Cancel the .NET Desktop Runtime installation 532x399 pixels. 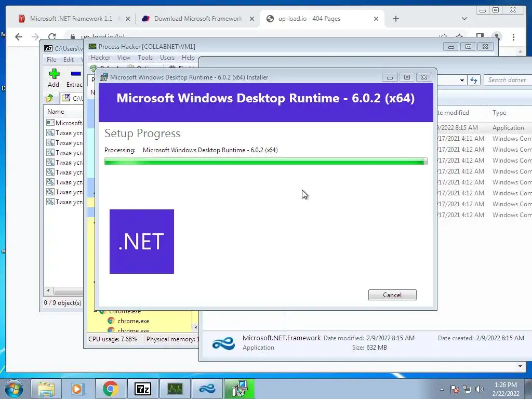(x=392, y=295)
